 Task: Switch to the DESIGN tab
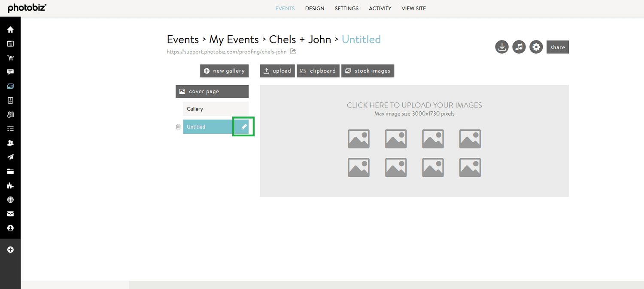[315, 8]
